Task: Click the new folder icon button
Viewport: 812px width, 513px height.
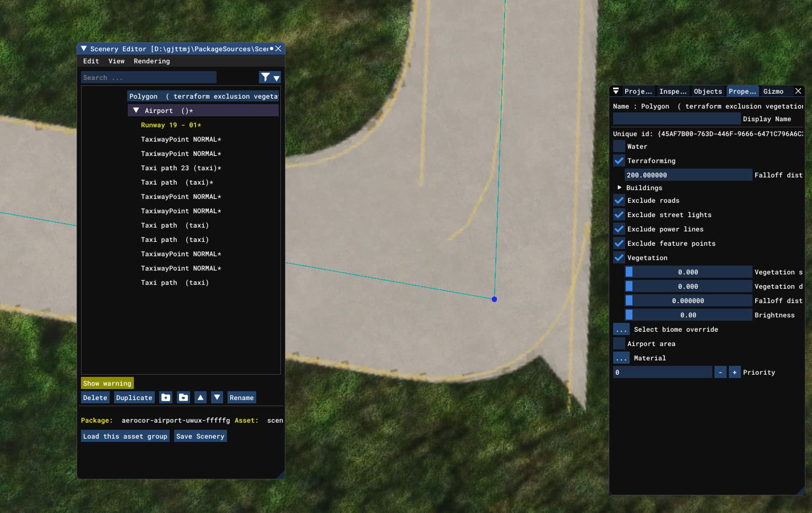Action: [x=166, y=397]
